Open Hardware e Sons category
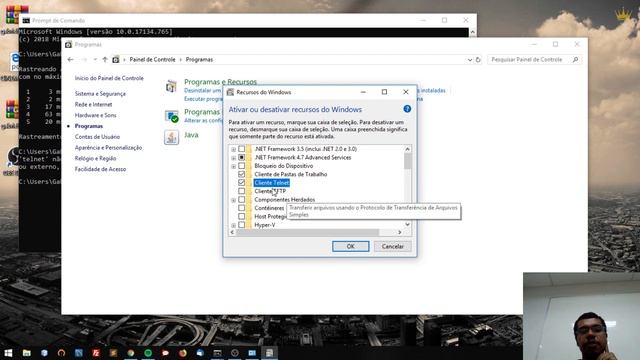640x360 pixels. pos(96,115)
